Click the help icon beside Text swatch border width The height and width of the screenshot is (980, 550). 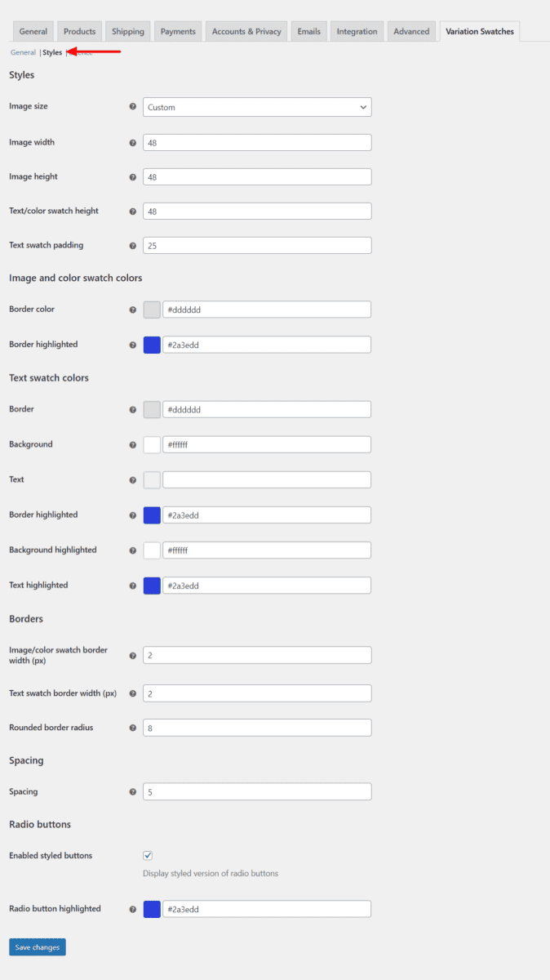pos(132,693)
